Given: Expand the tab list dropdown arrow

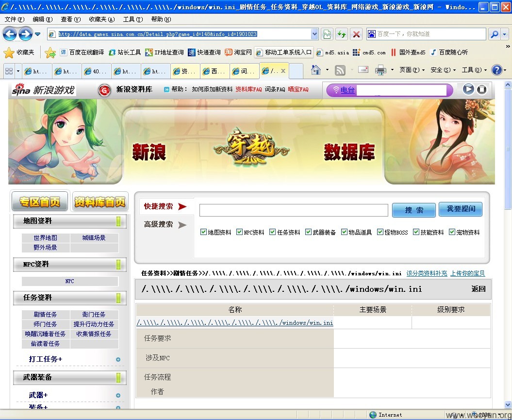Looking at the screenshot, I should pyautogui.click(x=18, y=71).
